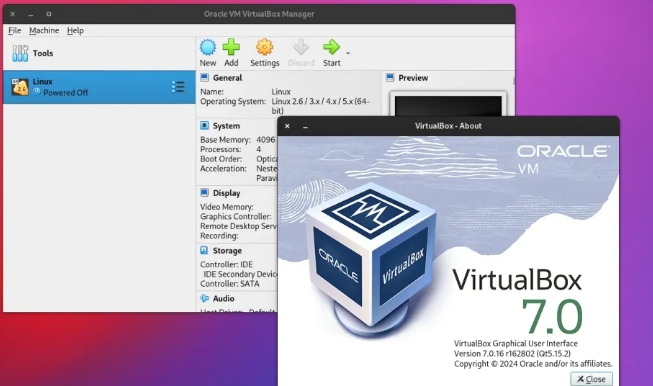This screenshot has height=386, width=653.
Task: Close the About dialog with Close button
Action: 591,379
